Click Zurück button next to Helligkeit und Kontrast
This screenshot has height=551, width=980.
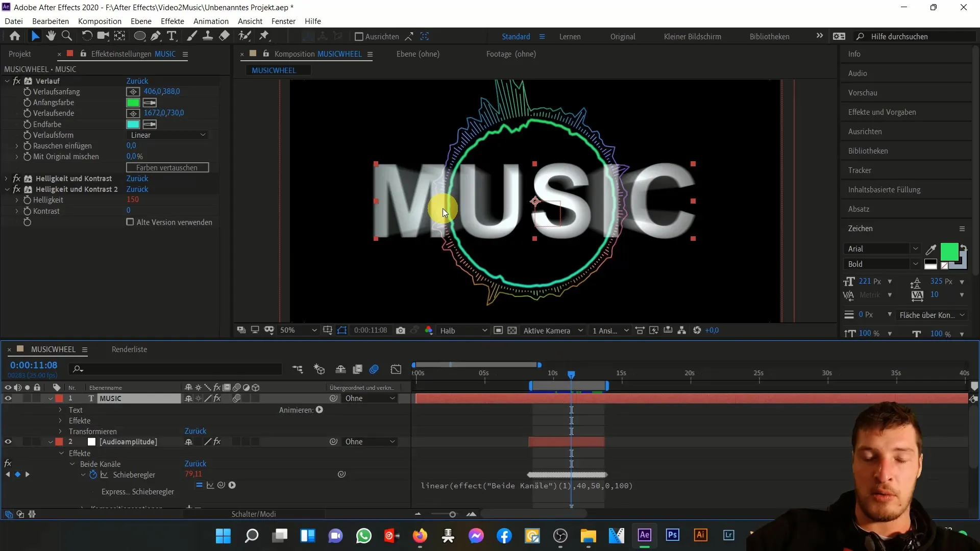[x=137, y=178]
